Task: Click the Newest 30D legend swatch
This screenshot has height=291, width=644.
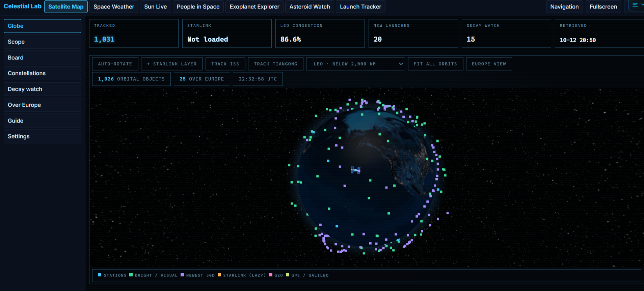Action: [182, 275]
